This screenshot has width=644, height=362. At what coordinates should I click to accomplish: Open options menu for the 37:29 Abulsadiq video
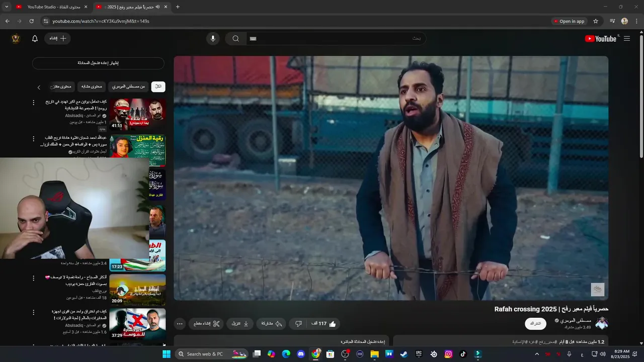click(x=34, y=313)
